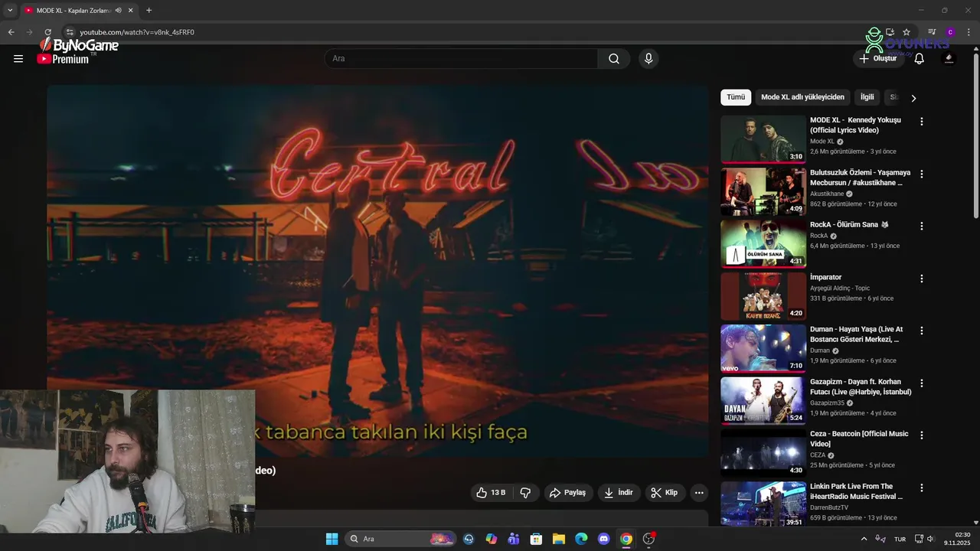
Task: Open Discord from the taskbar
Action: point(603,539)
